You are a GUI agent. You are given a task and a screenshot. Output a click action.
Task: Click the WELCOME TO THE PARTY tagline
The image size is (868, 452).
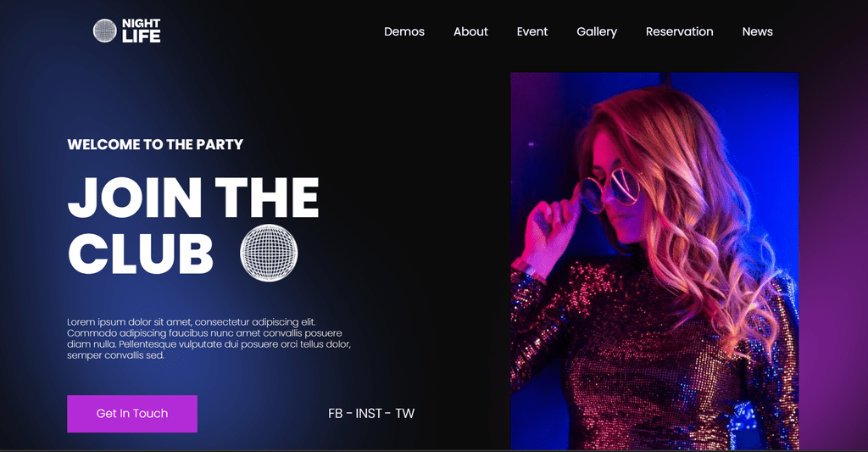pos(155,144)
